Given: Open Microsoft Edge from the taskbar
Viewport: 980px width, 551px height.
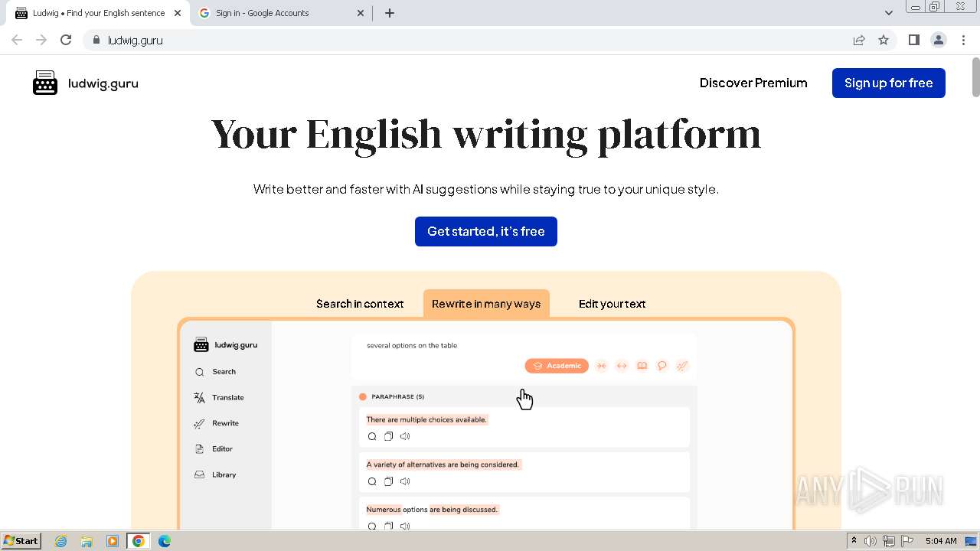Looking at the screenshot, I should [x=165, y=541].
